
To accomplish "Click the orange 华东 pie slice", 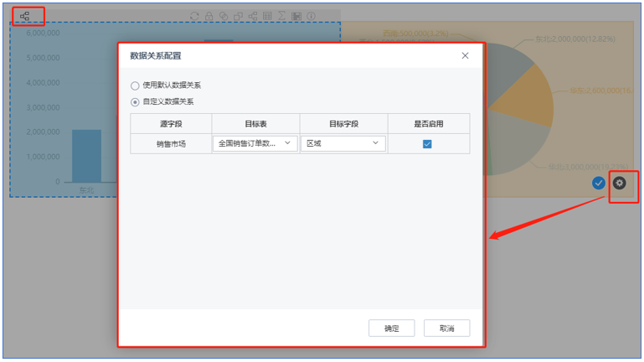I will [528, 99].
